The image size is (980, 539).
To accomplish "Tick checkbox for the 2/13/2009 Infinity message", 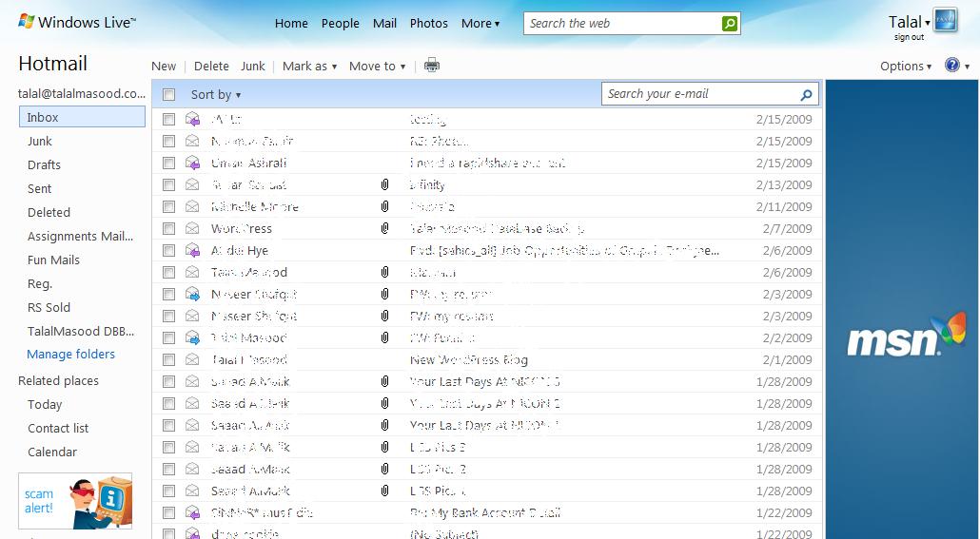I will coord(168,184).
